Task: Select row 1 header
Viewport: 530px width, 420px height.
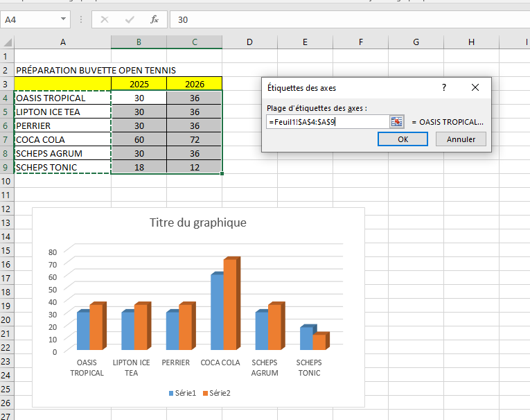Action: (7, 56)
